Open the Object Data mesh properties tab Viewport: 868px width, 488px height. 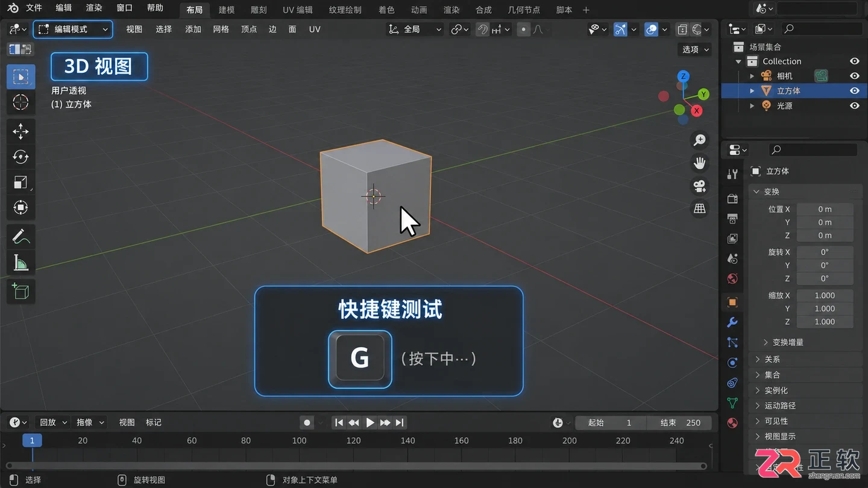[732, 402]
